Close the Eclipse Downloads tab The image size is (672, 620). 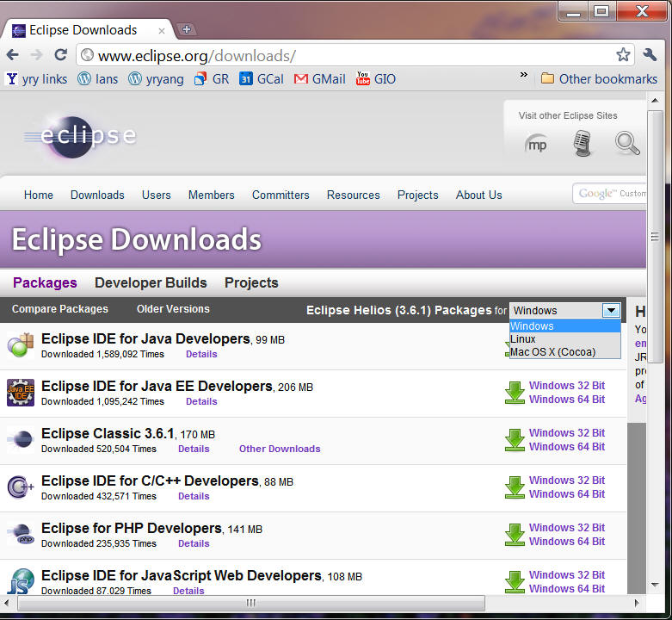coord(161,31)
